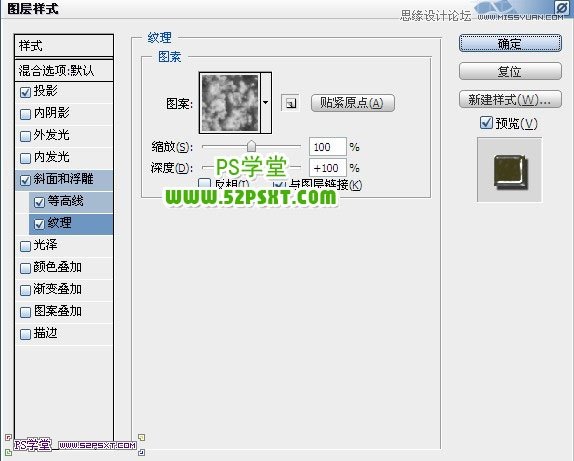Select the 纹理 sub-entry label
This screenshot has width=574, height=461.
point(60,223)
